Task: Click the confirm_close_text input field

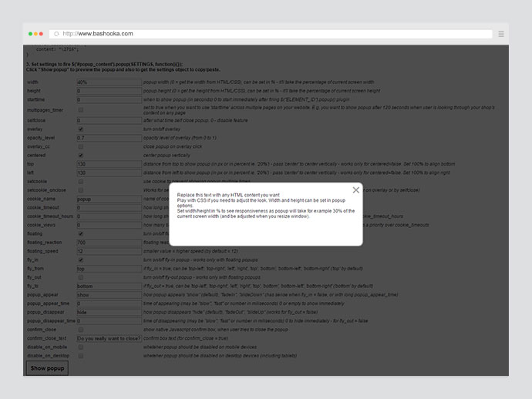Action: (x=109, y=338)
